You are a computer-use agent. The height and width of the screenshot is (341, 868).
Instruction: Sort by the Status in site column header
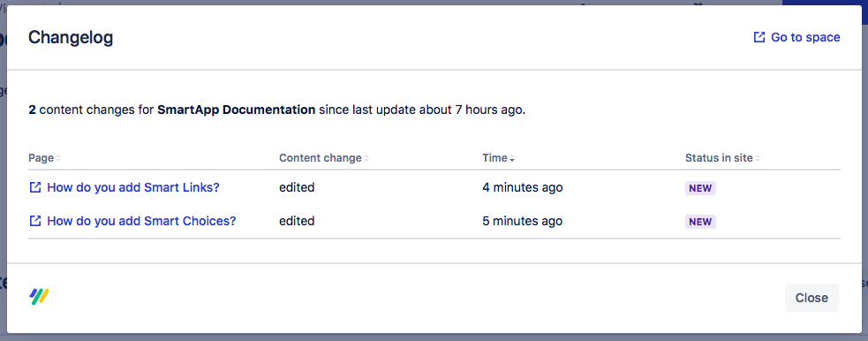719,158
